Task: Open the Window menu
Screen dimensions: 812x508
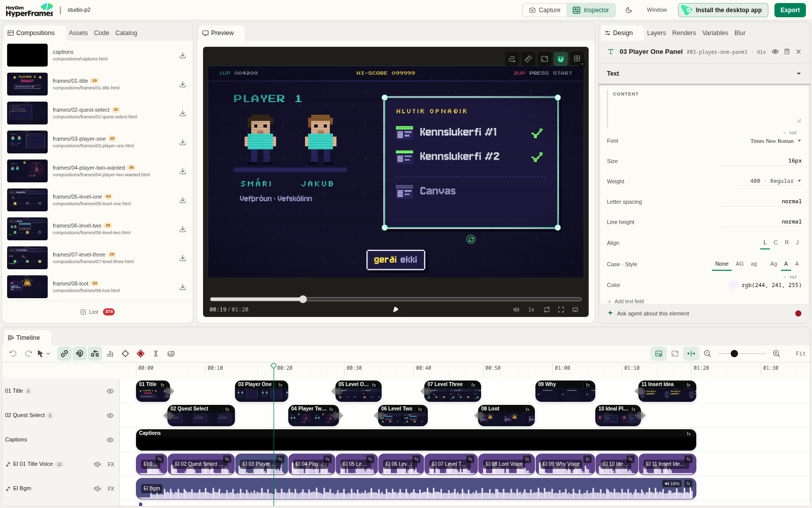Action: [x=657, y=10]
